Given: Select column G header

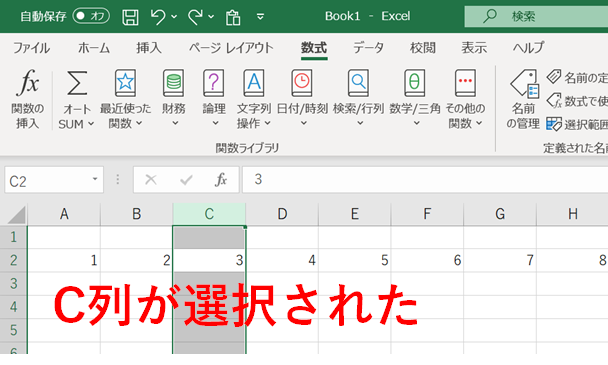Looking at the screenshot, I should click(x=500, y=214).
